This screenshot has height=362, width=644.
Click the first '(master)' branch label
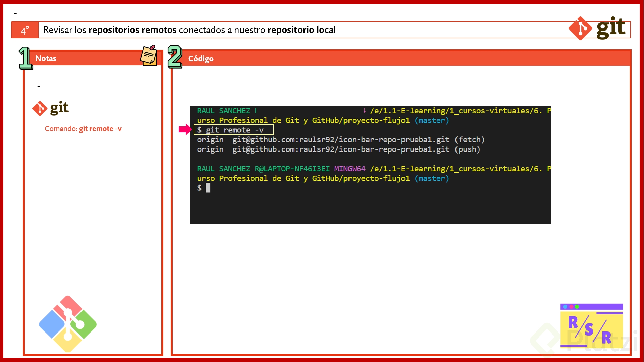point(432,120)
